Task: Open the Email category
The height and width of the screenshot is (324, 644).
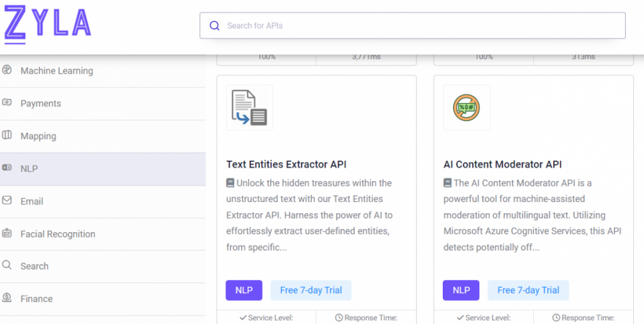Action: [103, 201]
